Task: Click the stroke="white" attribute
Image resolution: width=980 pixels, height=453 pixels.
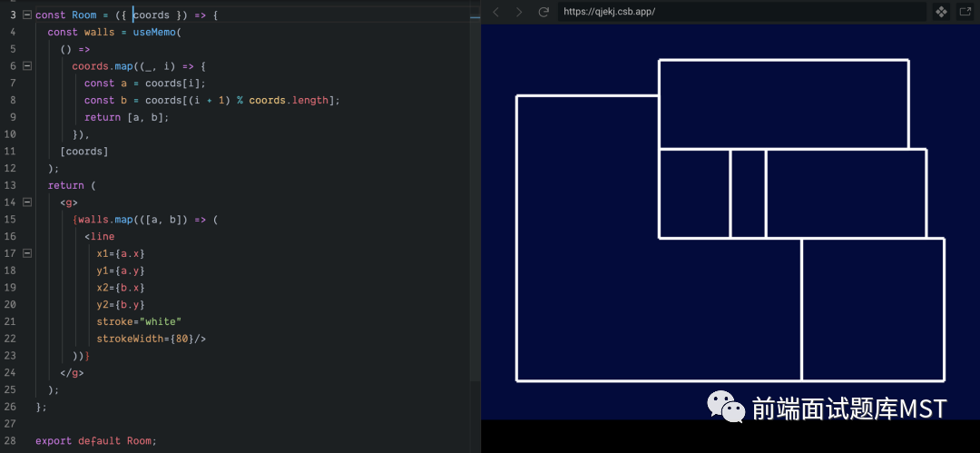Action: 139,321
